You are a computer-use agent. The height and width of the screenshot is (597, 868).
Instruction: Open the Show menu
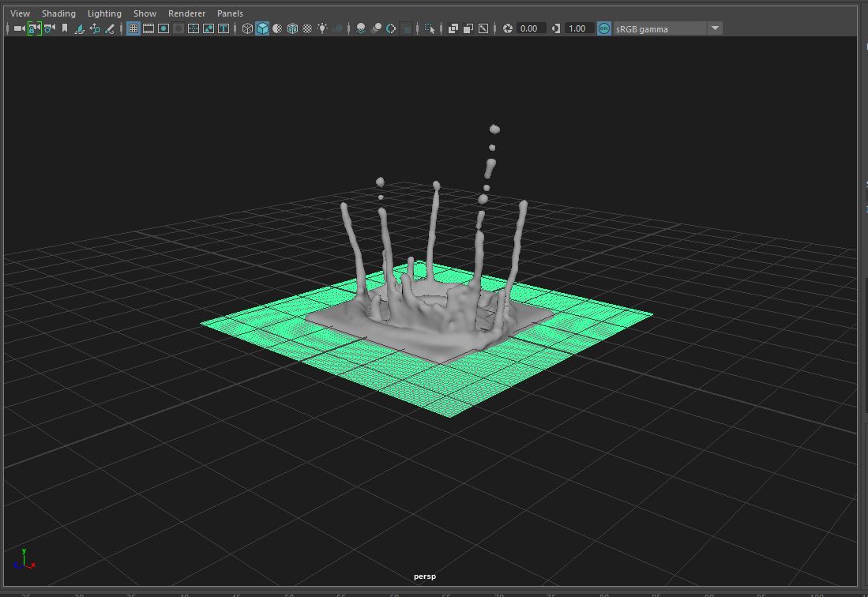(x=145, y=13)
